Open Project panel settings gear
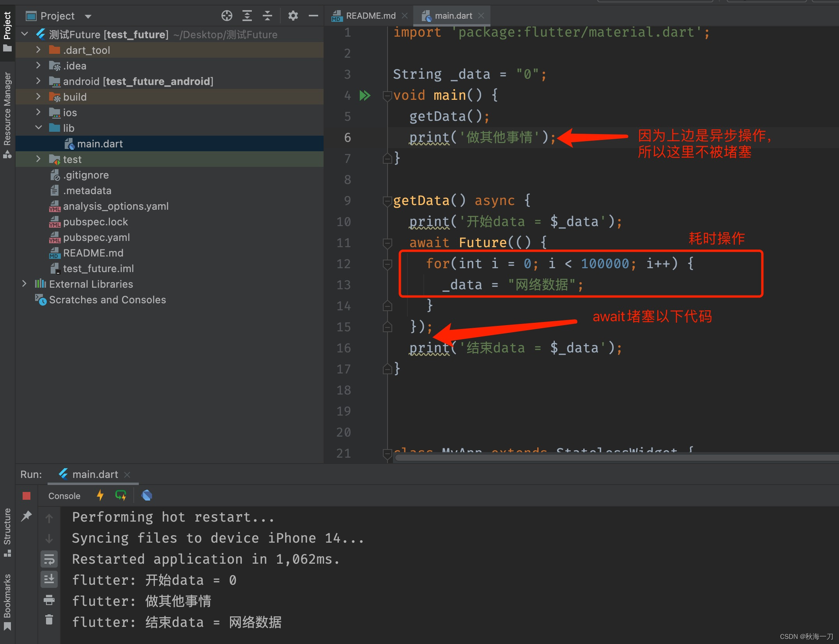 click(293, 16)
